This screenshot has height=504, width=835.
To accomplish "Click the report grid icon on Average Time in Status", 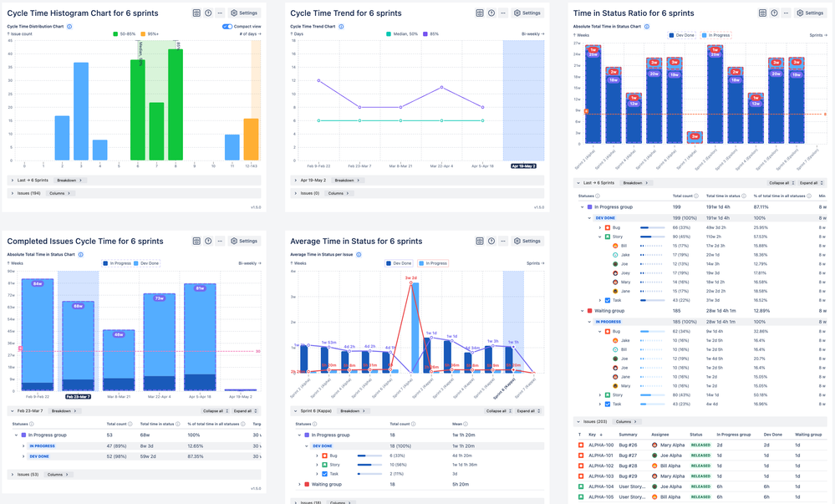I will point(480,242).
